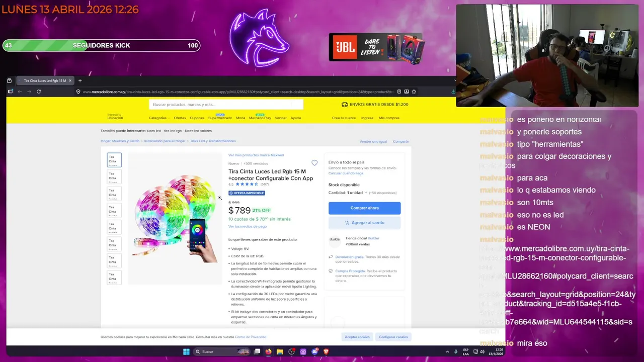Open the Mercado Play menu item
The image size is (644, 362).
(x=260, y=118)
